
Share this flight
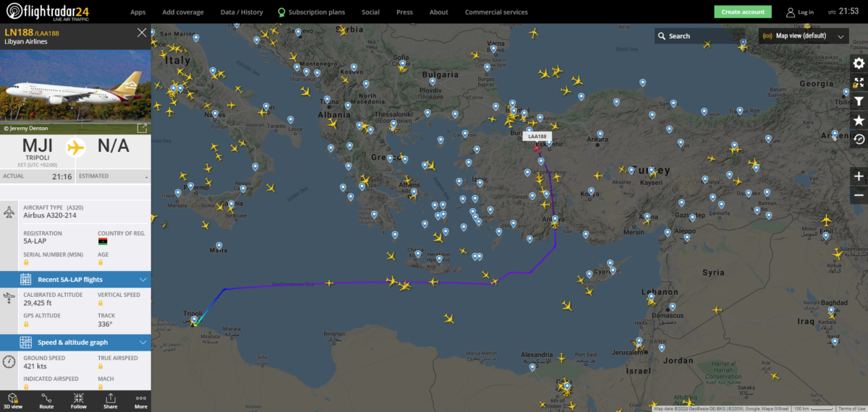(110, 400)
